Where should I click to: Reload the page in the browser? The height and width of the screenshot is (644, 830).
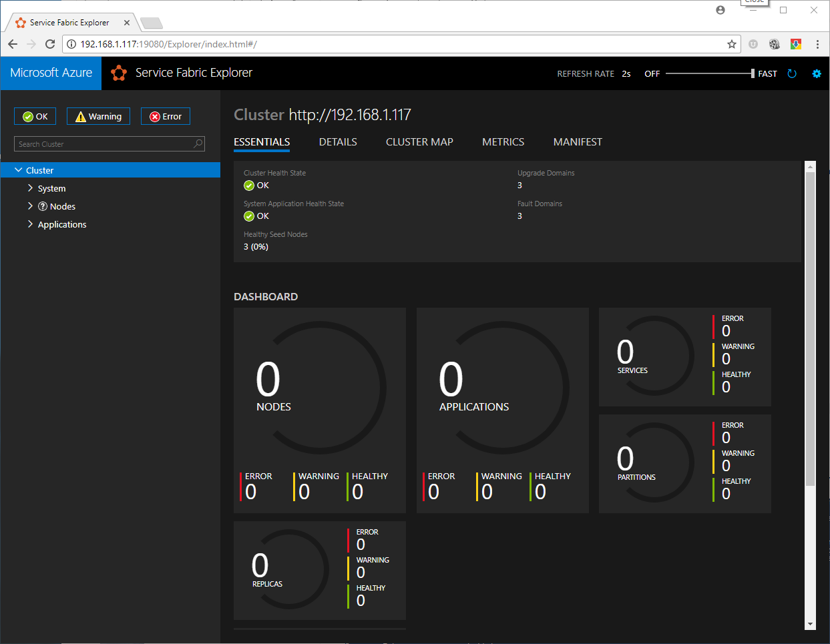pyautogui.click(x=50, y=44)
